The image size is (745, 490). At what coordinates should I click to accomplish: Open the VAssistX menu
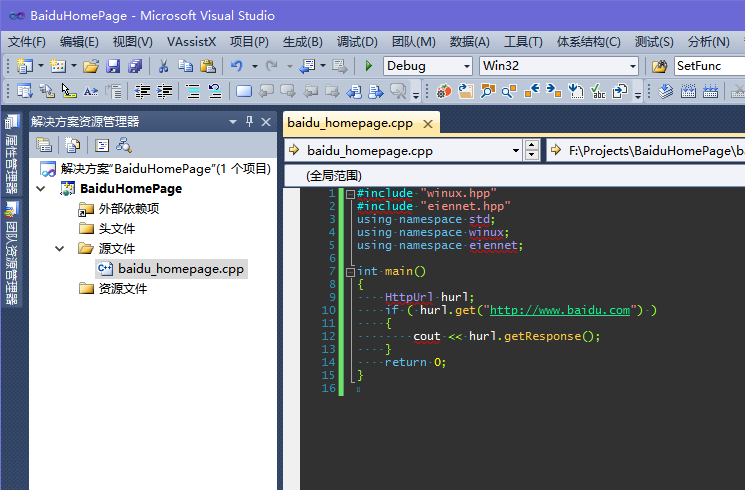tap(191, 42)
